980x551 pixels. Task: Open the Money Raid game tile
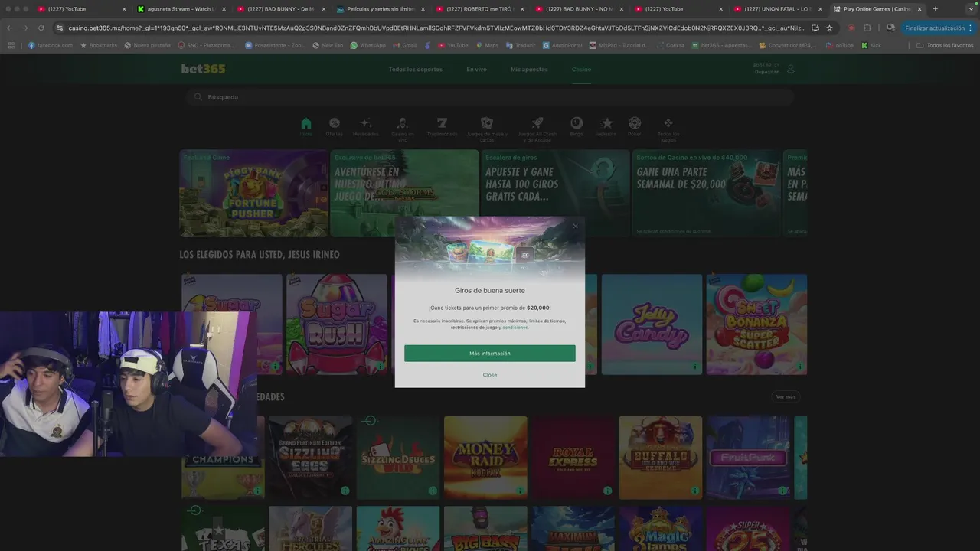(485, 458)
